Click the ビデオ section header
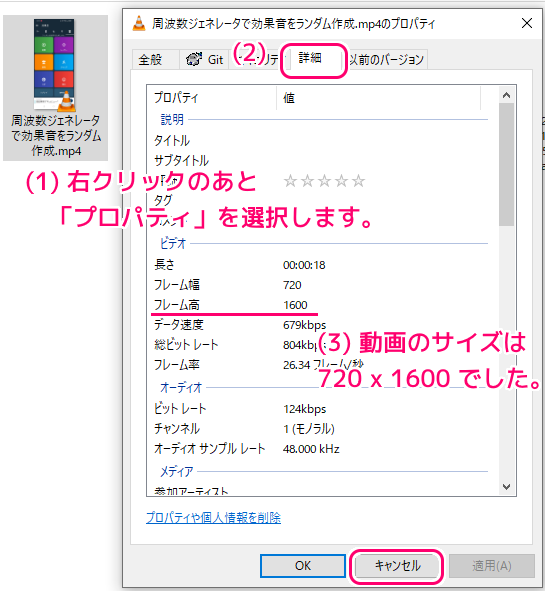 173,243
